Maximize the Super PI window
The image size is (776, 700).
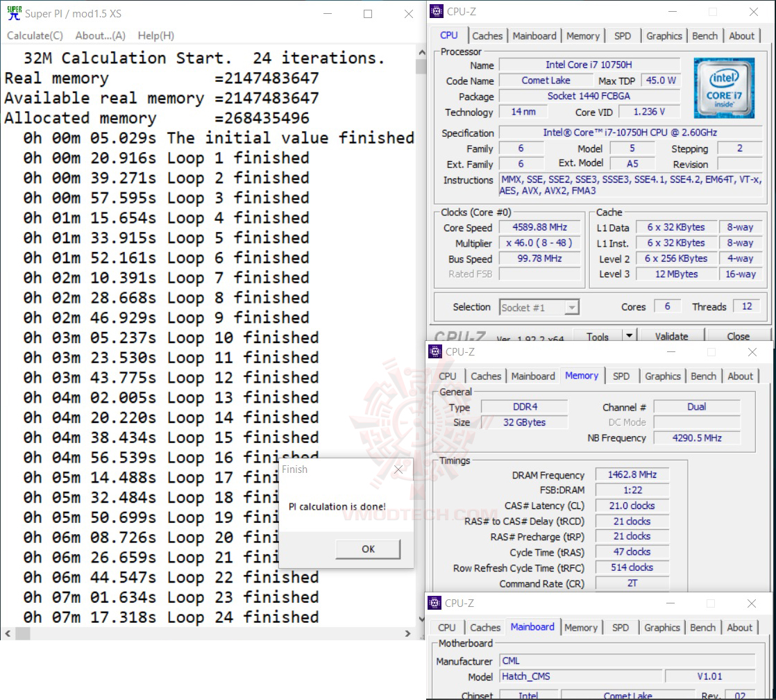tap(368, 14)
